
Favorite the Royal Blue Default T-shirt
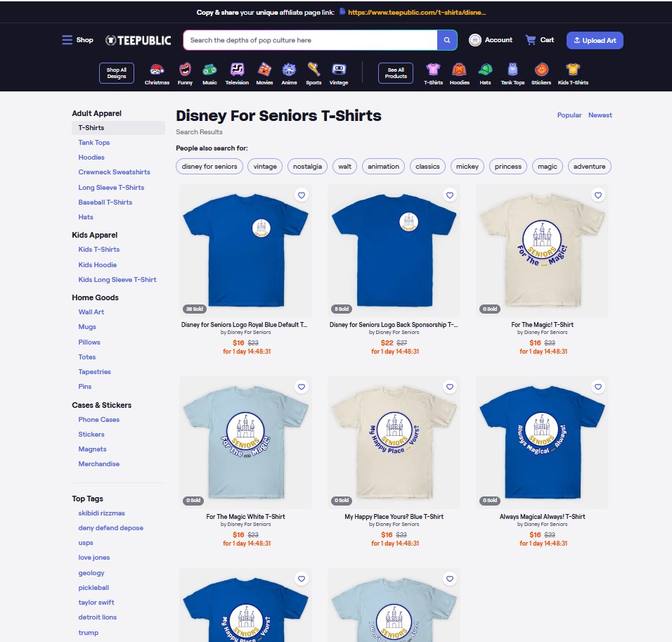click(x=302, y=195)
